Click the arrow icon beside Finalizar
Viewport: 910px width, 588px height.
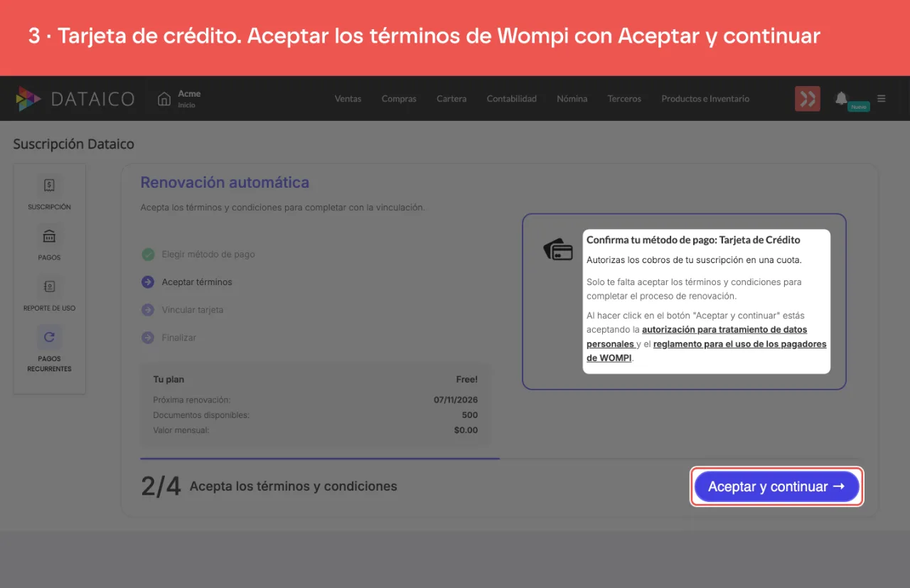[148, 338]
